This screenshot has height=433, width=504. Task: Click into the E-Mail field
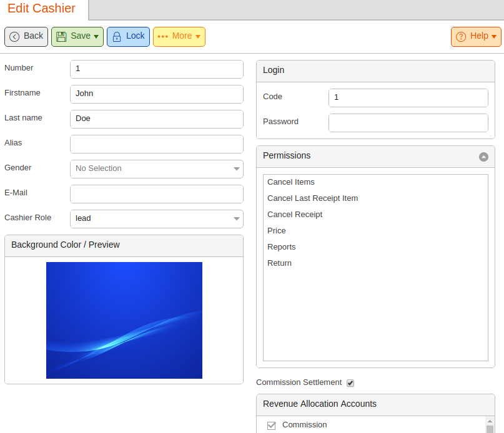tap(157, 194)
